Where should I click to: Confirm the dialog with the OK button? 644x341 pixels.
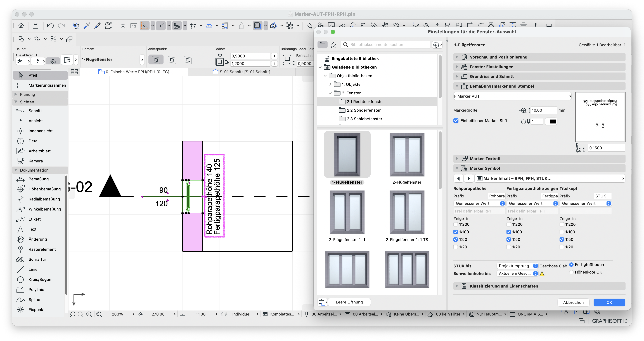(x=609, y=302)
